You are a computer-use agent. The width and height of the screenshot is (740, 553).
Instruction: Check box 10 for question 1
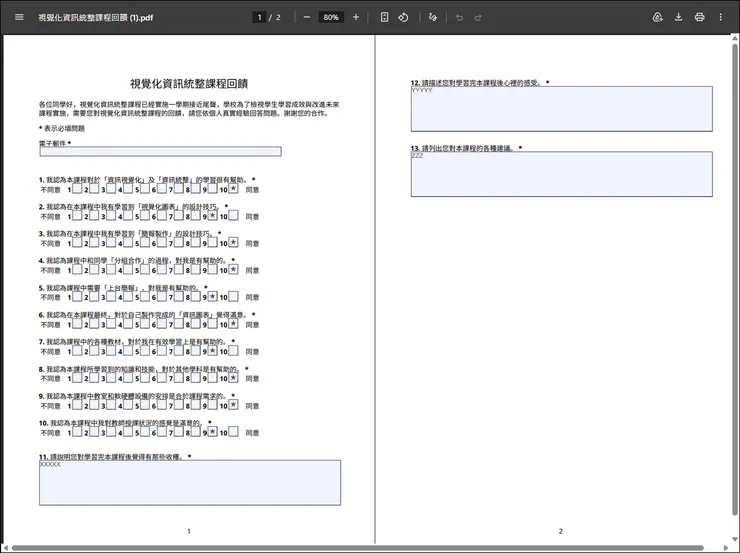[x=234, y=189]
